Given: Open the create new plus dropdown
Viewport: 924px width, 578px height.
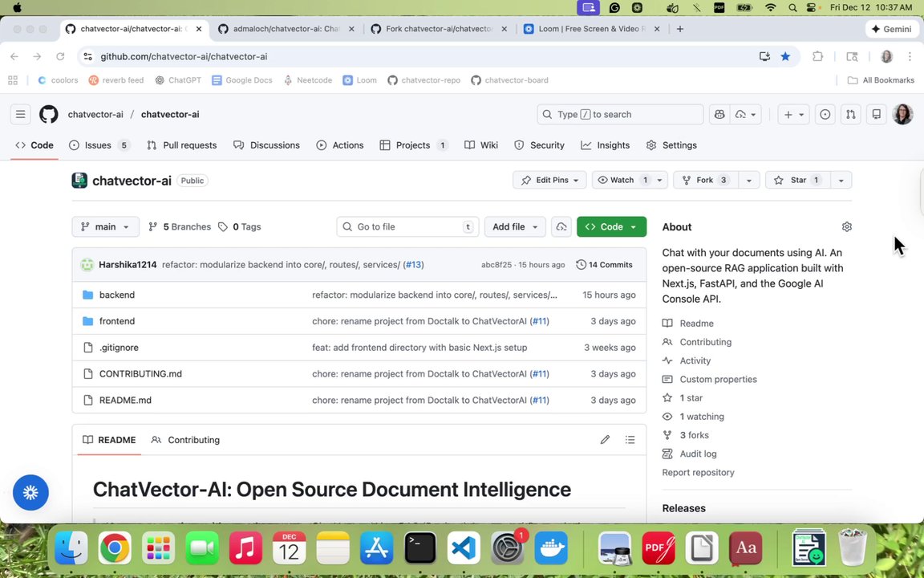Looking at the screenshot, I should (794, 115).
